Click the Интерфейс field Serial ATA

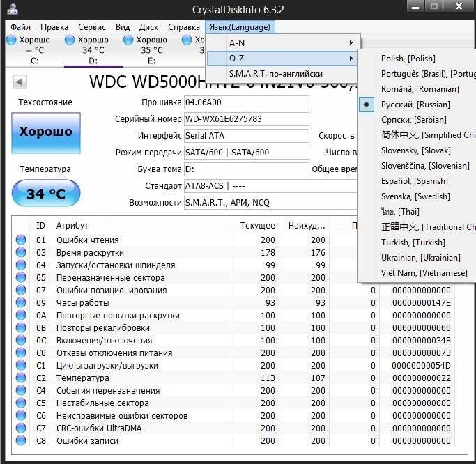tap(247, 136)
